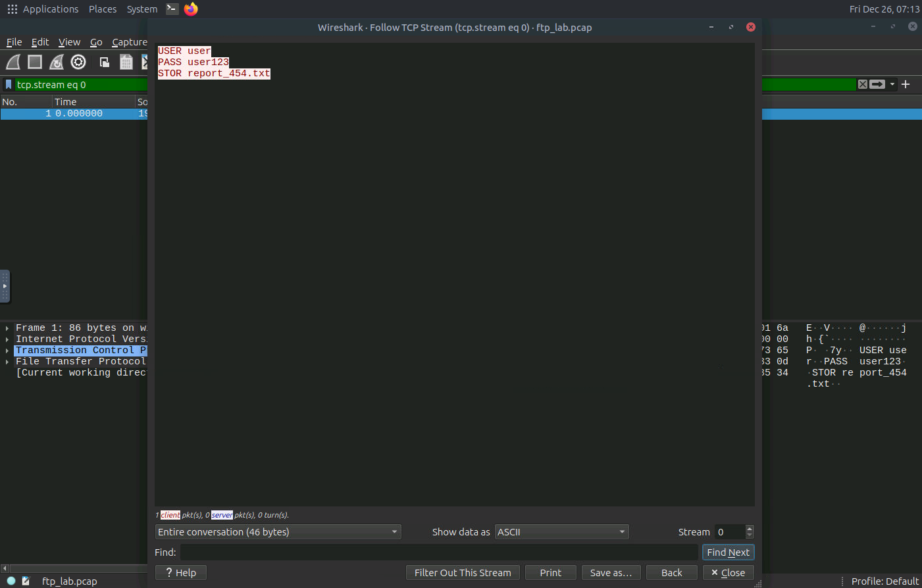The height and width of the screenshot is (588, 922).
Task: Click the Print button
Action: coord(550,572)
